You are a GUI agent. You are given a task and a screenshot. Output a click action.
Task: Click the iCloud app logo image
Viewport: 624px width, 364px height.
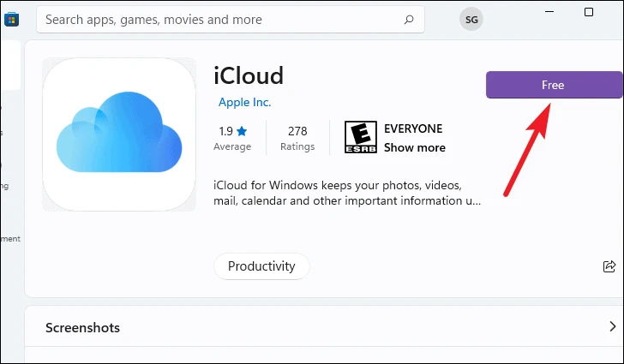point(119,134)
